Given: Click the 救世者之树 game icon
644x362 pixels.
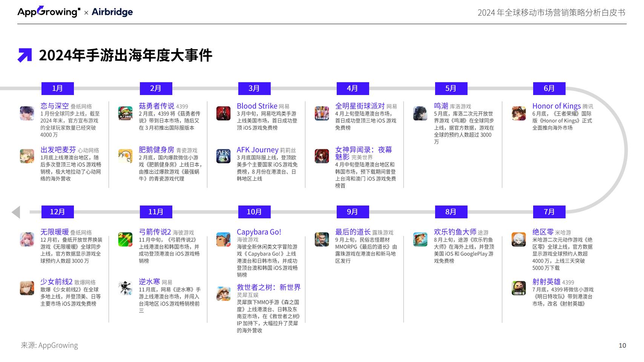Looking at the screenshot, I should coord(224,294).
